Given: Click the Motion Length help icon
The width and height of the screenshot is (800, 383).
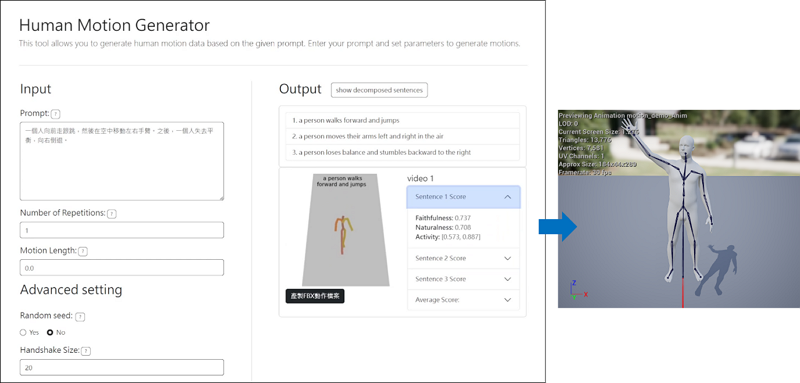Looking at the screenshot, I should click(83, 251).
